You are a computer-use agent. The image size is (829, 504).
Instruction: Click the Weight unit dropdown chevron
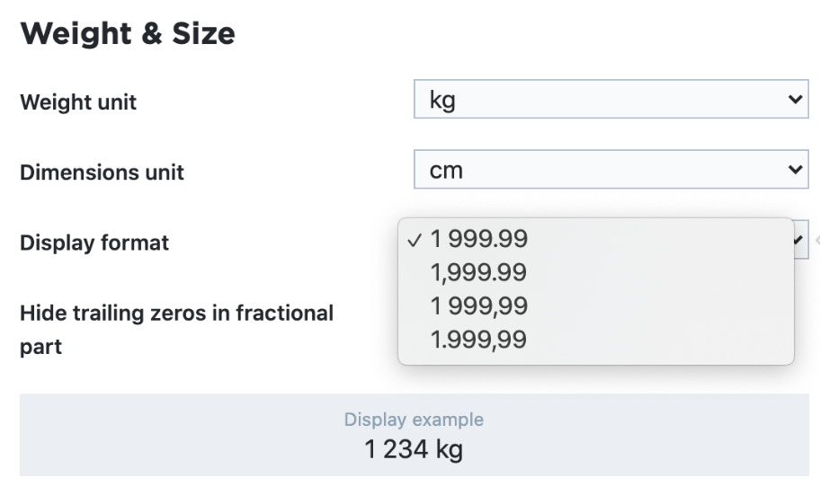click(793, 100)
